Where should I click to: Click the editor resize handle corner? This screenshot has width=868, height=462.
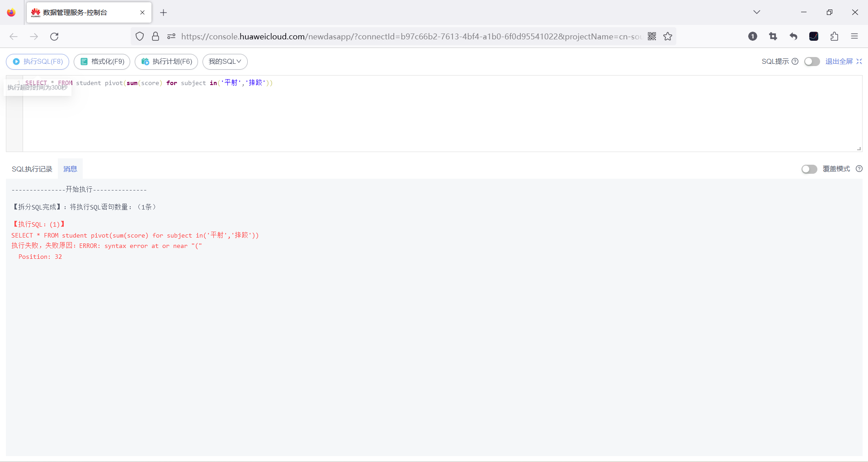click(x=859, y=148)
